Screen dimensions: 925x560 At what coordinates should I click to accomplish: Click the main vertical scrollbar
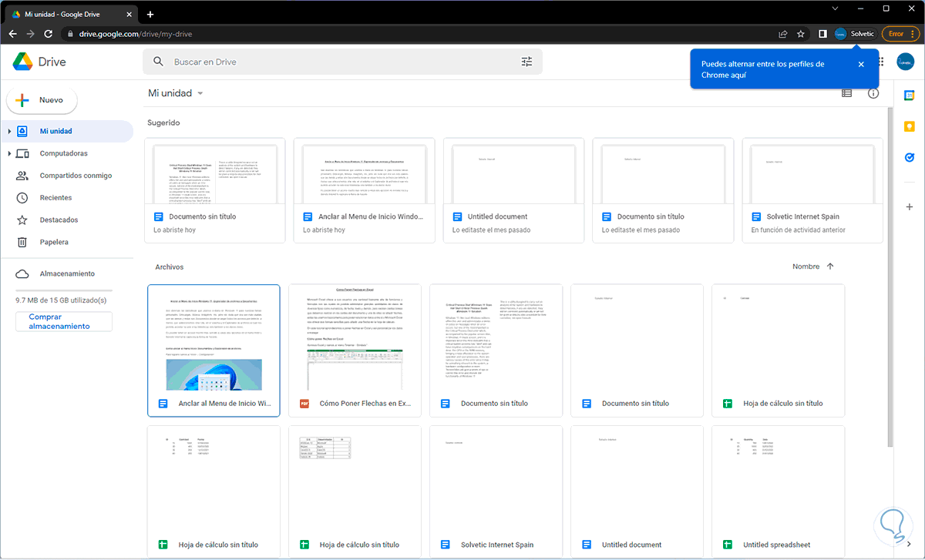coord(891,277)
